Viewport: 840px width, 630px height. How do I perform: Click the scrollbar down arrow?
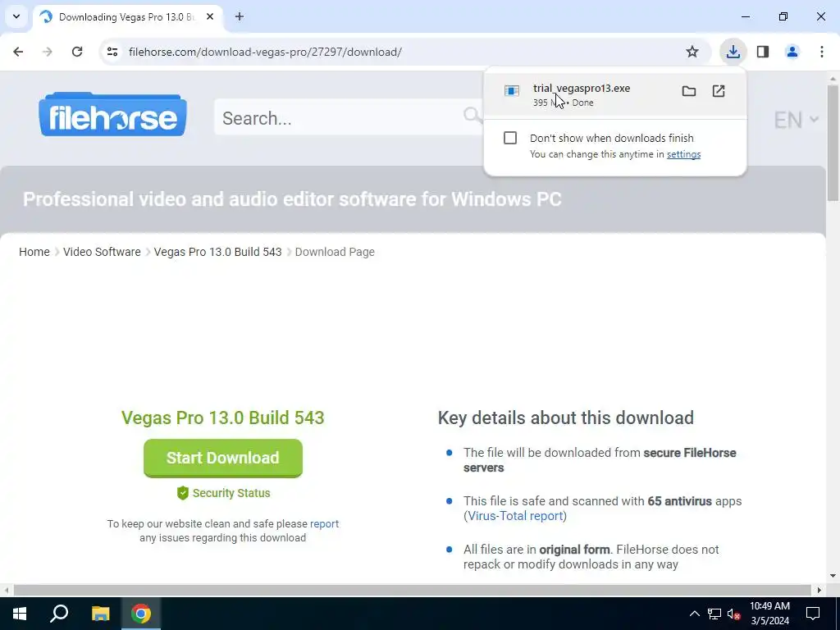tap(833, 577)
